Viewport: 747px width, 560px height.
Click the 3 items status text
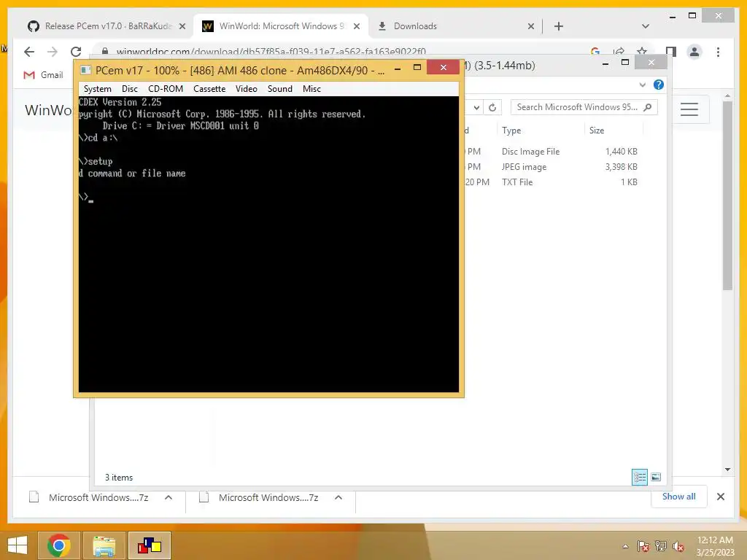119,478
